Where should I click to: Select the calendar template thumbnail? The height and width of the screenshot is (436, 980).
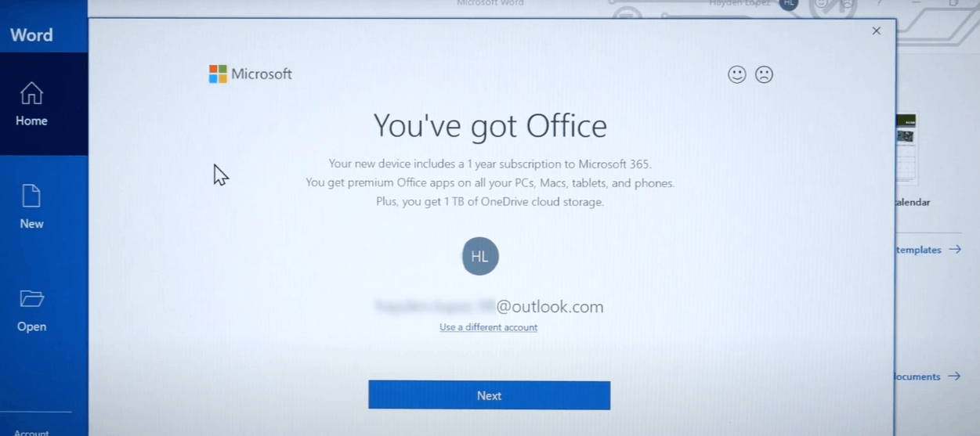906,149
